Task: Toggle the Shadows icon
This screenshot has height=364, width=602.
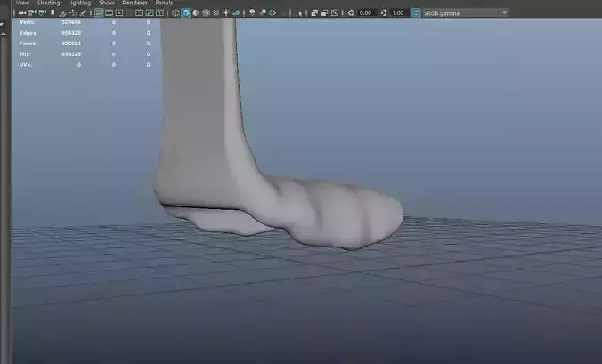Action: point(237,12)
